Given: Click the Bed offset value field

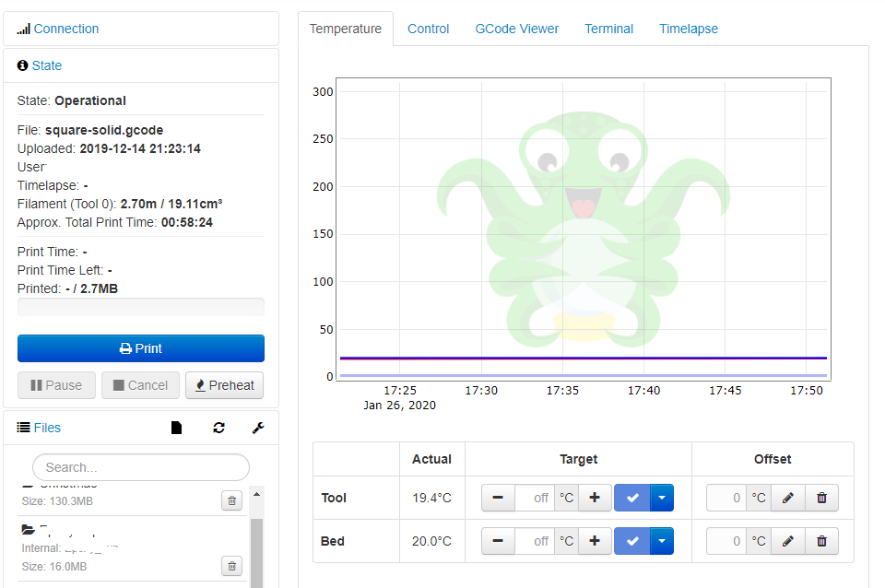Looking at the screenshot, I should click(x=726, y=541).
